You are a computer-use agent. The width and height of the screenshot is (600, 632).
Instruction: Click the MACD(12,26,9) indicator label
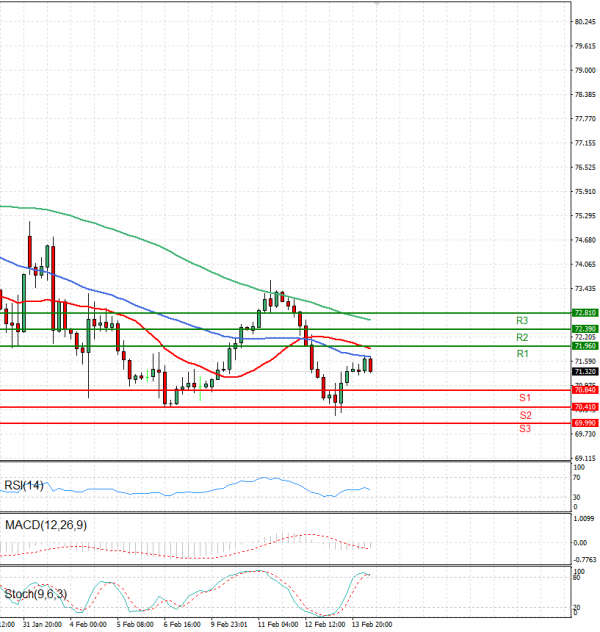[46, 525]
